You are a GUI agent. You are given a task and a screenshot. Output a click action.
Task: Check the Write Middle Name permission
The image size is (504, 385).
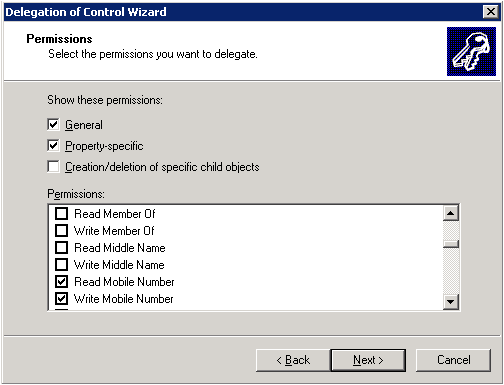[61, 264]
